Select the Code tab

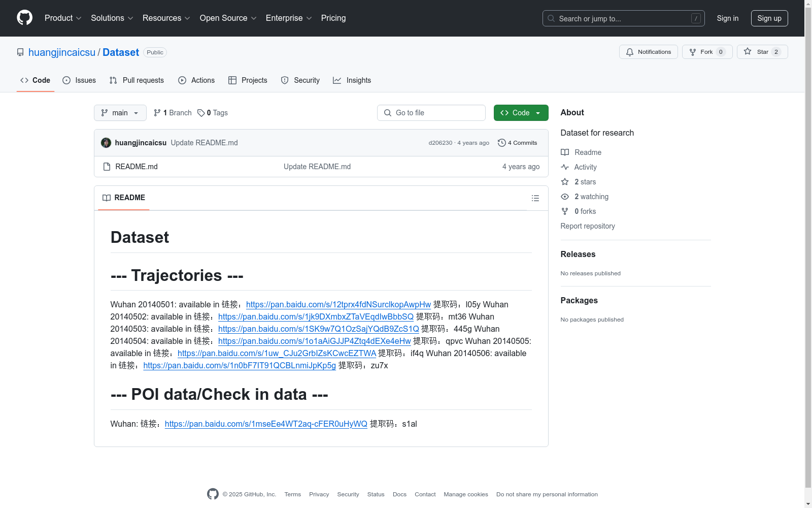point(36,80)
